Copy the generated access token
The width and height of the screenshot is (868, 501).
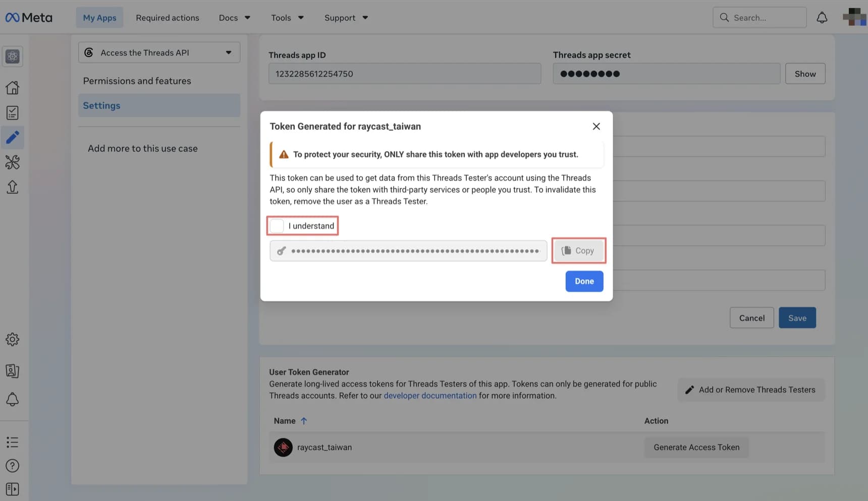[578, 251]
